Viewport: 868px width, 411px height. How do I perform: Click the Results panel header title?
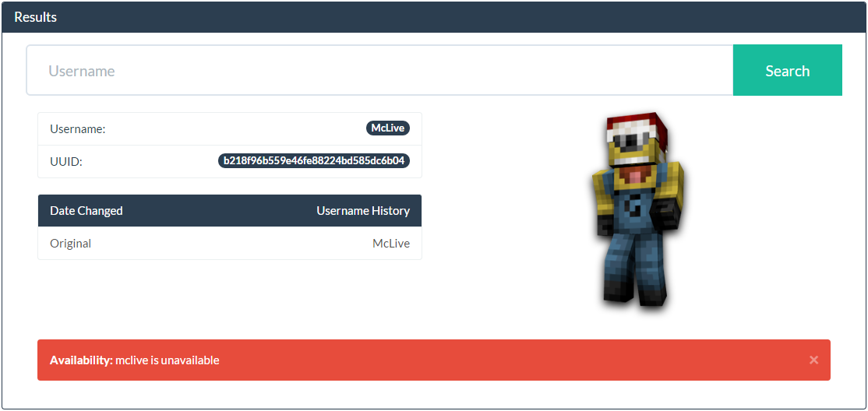click(35, 17)
